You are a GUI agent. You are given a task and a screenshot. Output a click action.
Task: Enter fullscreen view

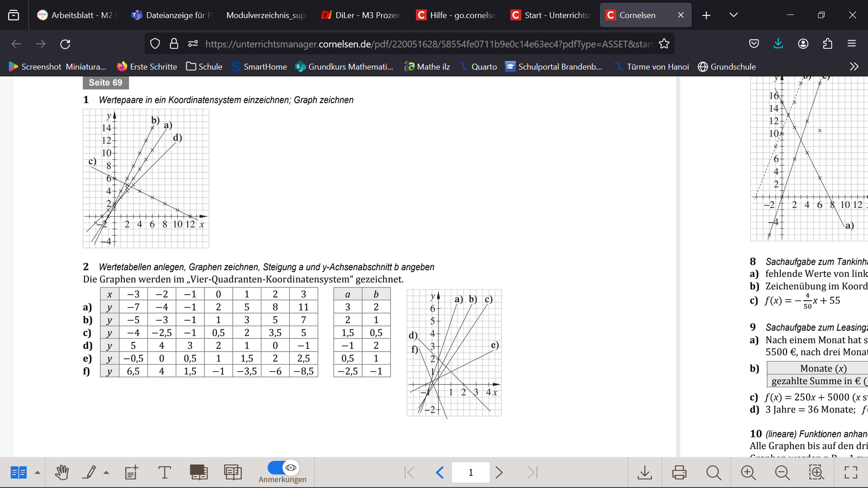click(851, 473)
